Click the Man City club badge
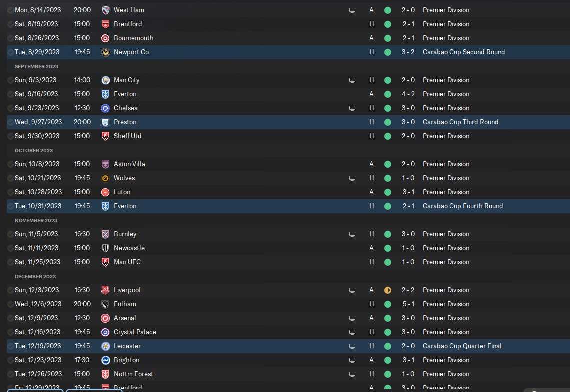 point(105,80)
